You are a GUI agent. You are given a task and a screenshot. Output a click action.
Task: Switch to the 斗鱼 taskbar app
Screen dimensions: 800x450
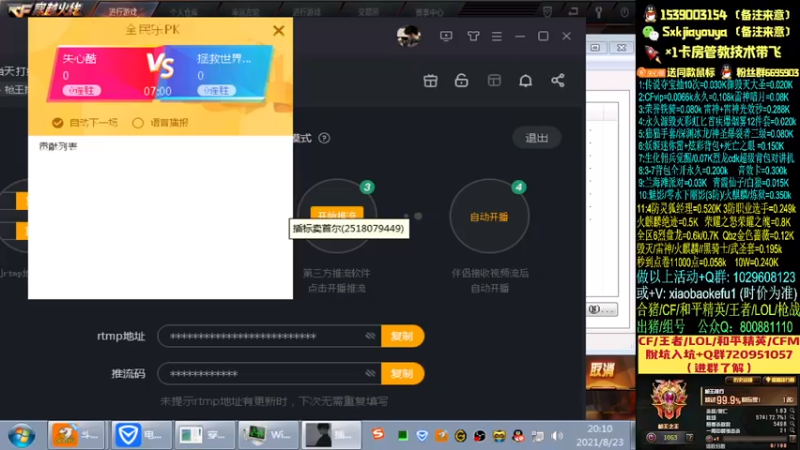76,435
